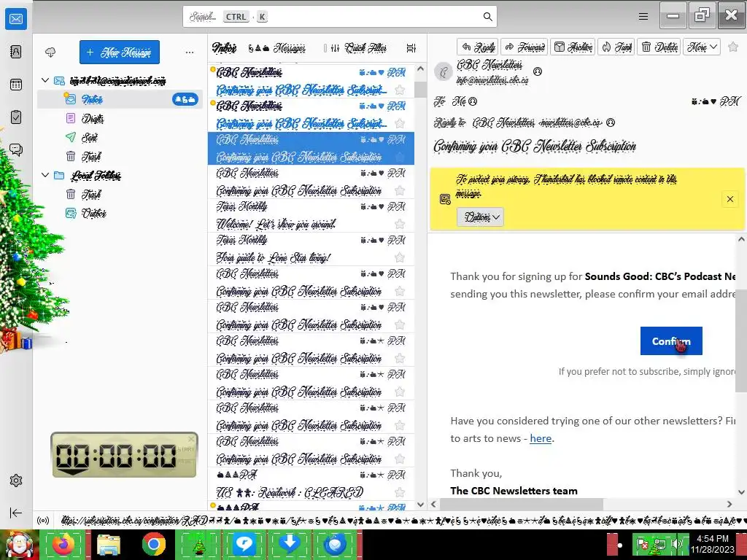Collapse the email account folder tree
The width and height of the screenshot is (747, 560).
(x=45, y=80)
